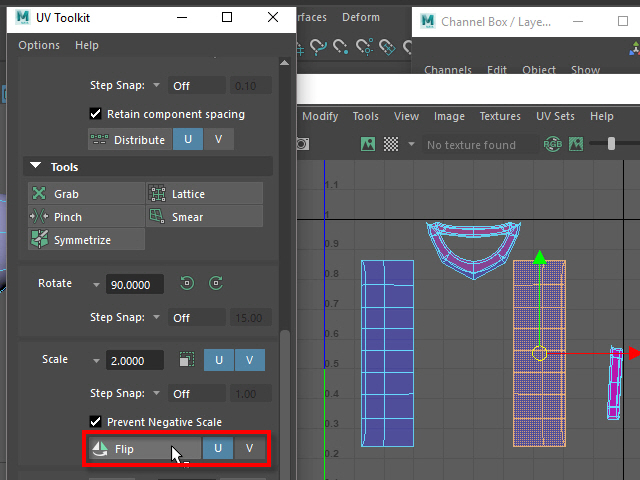Image resolution: width=640 pixels, height=480 pixels.
Task: Toggle the checkerboard texture icon
Action: click(391, 145)
